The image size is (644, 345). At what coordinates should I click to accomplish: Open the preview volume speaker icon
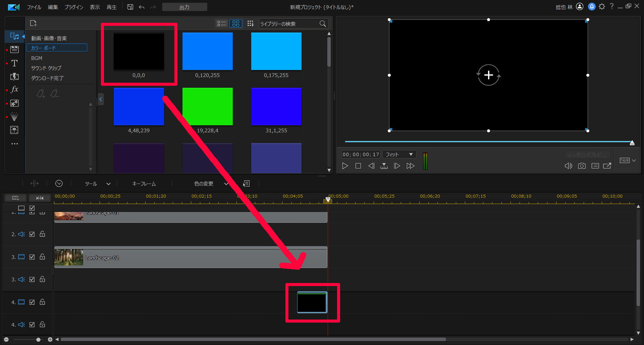(x=569, y=166)
